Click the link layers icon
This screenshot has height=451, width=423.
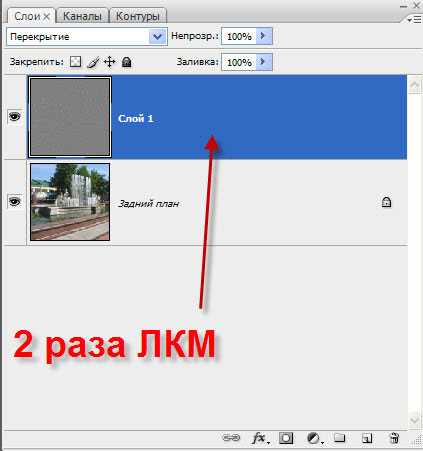click(231, 438)
